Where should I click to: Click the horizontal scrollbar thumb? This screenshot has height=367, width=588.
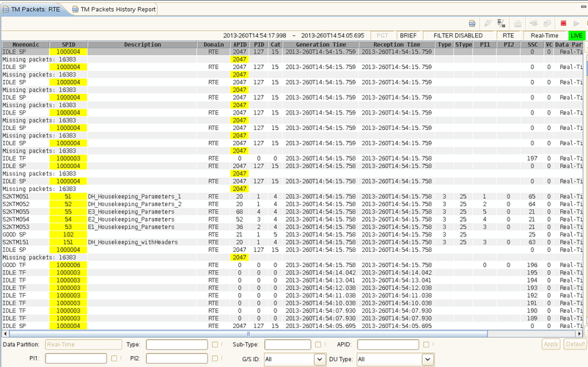click(248, 333)
